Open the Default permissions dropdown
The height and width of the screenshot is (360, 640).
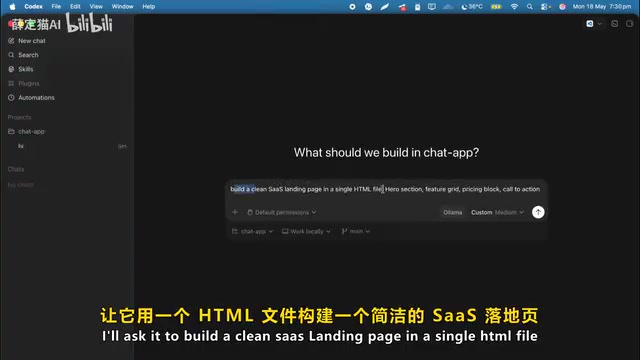[x=282, y=212]
